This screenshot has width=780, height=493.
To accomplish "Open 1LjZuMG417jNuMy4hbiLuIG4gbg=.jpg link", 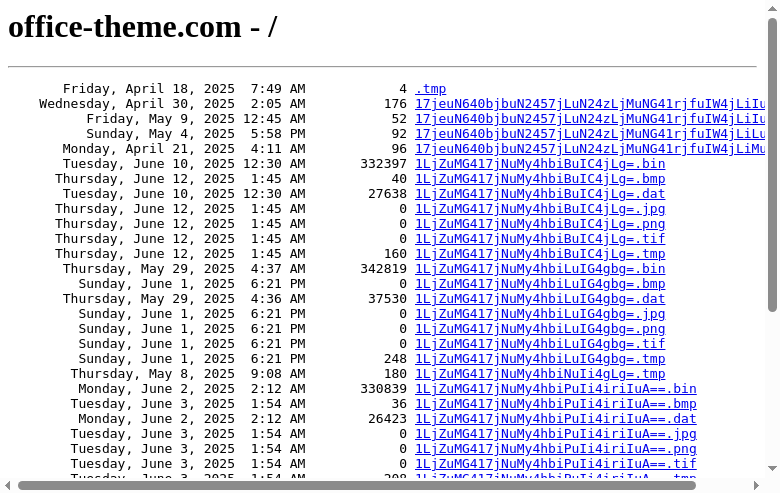I will click(540, 314).
